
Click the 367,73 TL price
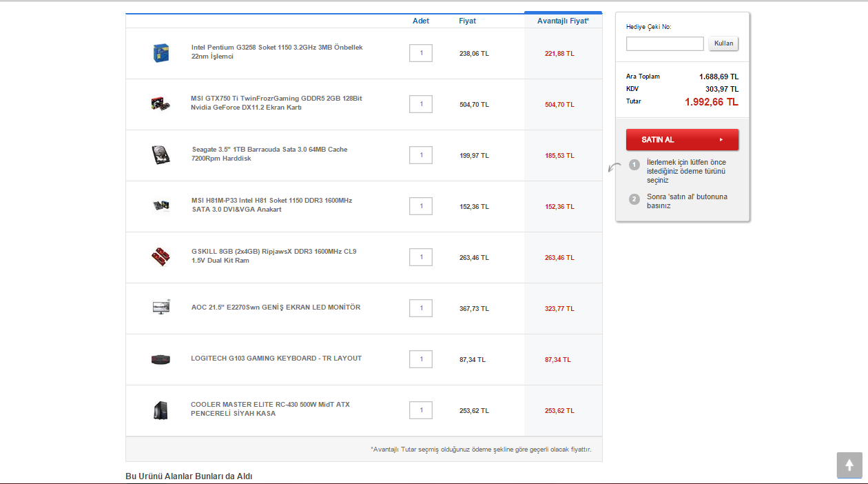(x=474, y=308)
